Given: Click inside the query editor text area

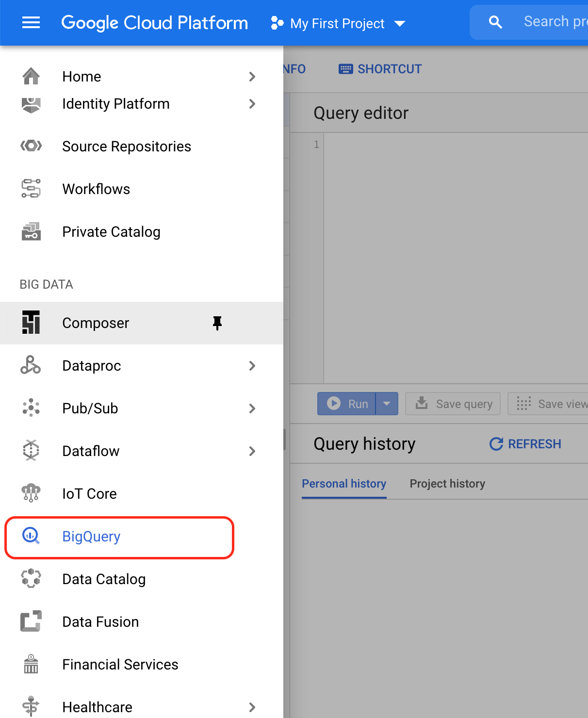Looking at the screenshot, I should pos(456,257).
